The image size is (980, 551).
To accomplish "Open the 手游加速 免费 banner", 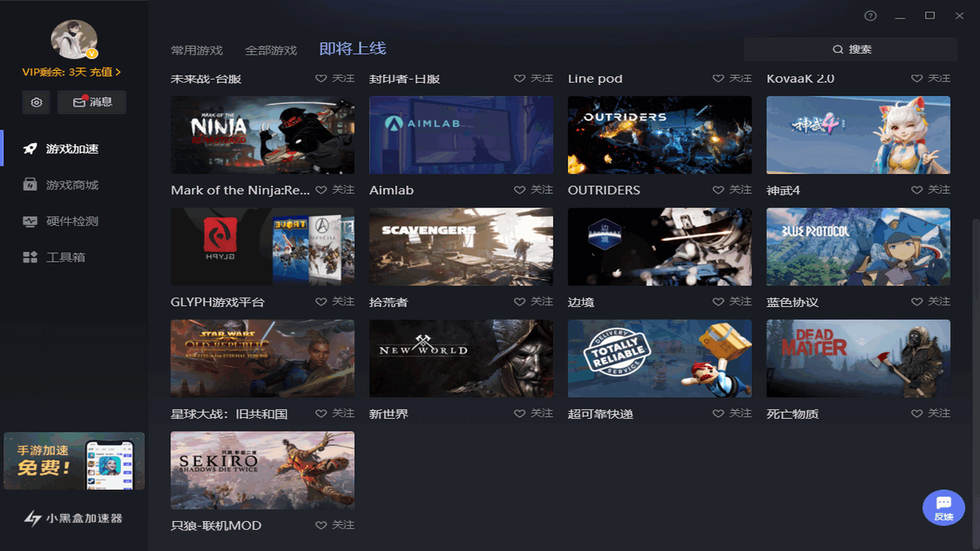I will click(x=74, y=461).
